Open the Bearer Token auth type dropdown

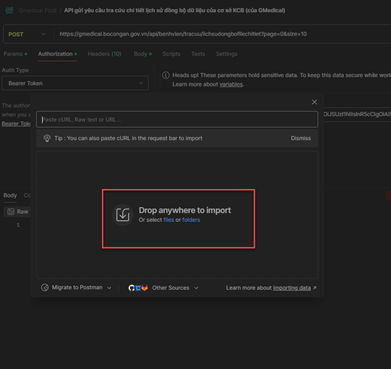pyautogui.click(x=75, y=83)
